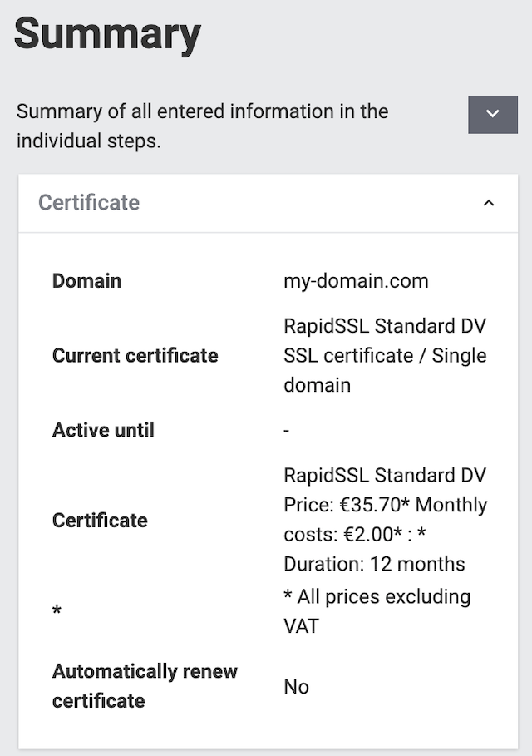
Task: Collapse the Certificate section using the chevron
Action: pyautogui.click(x=489, y=203)
